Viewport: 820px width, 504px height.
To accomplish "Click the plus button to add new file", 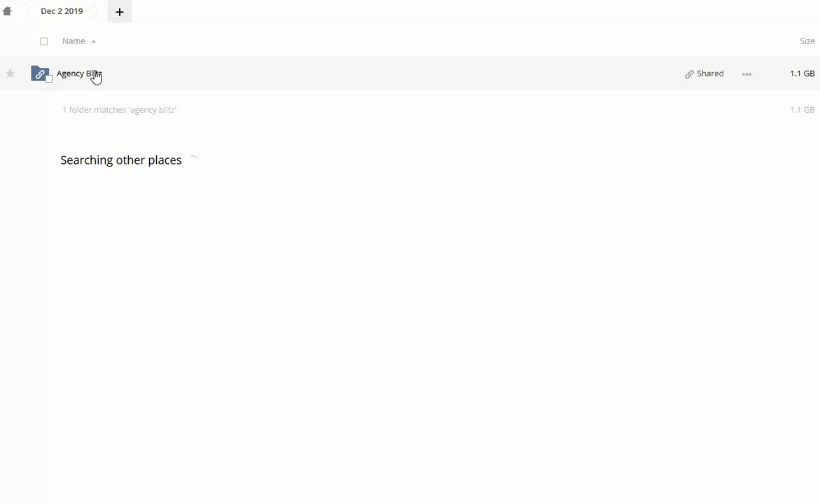I will (120, 12).
